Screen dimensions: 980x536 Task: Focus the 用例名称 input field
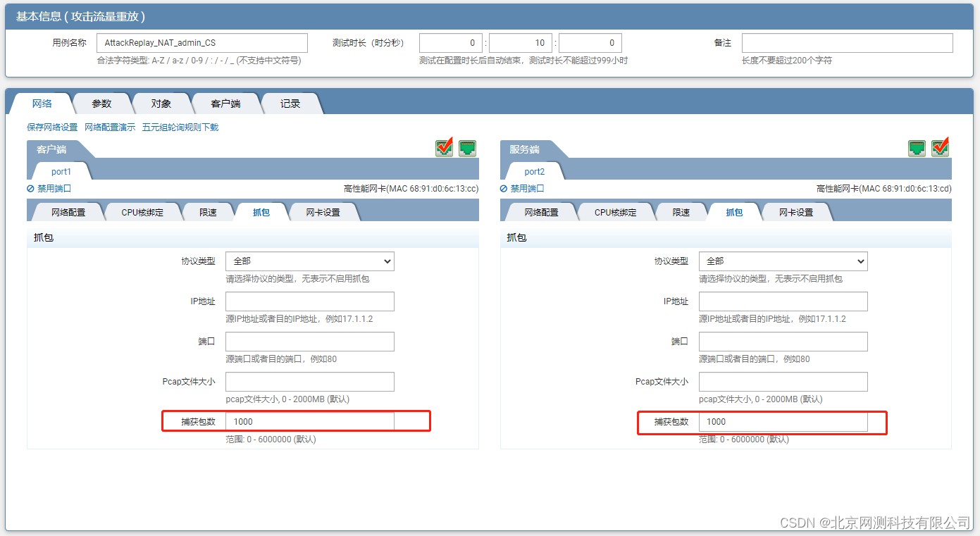click(x=202, y=43)
